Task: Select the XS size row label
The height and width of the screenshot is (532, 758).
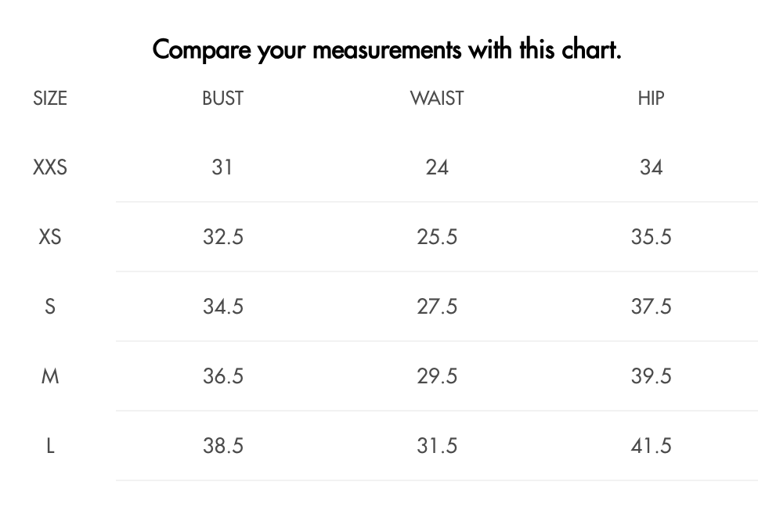Action: [50, 237]
